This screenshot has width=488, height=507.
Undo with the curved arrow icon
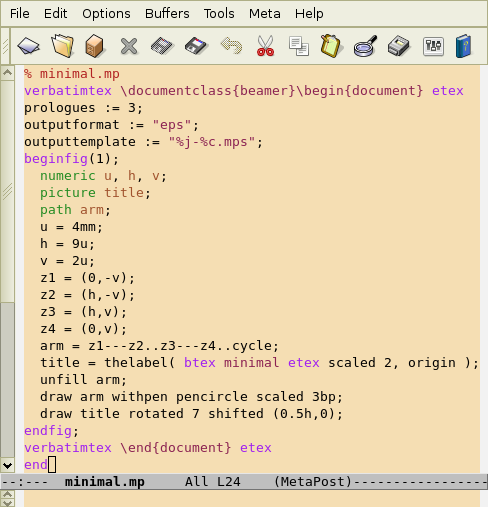point(231,46)
